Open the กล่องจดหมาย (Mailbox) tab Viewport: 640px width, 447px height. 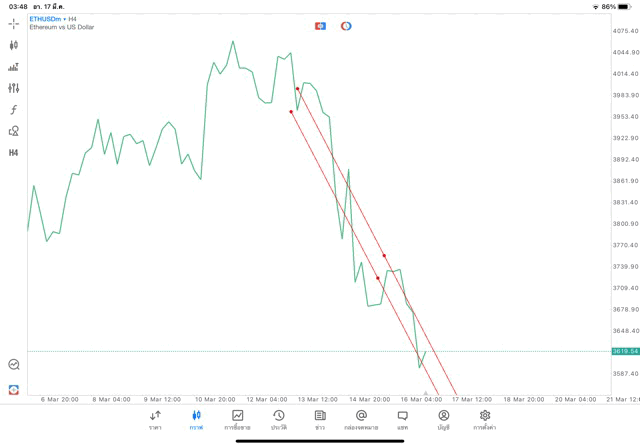pyautogui.click(x=361, y=420)
